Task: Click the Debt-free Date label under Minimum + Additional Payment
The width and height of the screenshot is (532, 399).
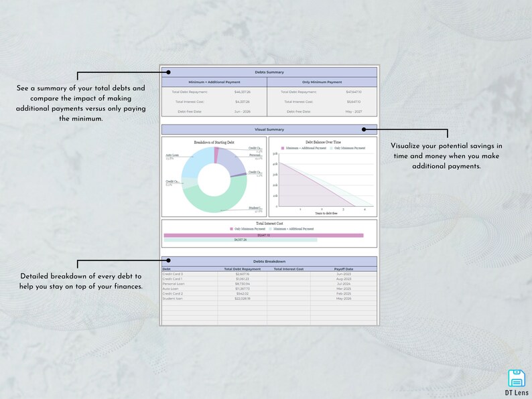Action: coord(190,112)
